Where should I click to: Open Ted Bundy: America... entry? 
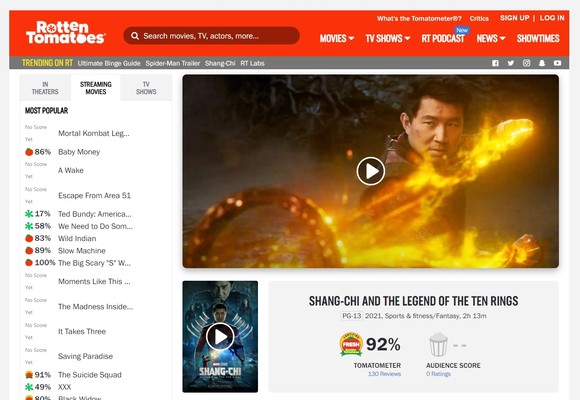95,214
